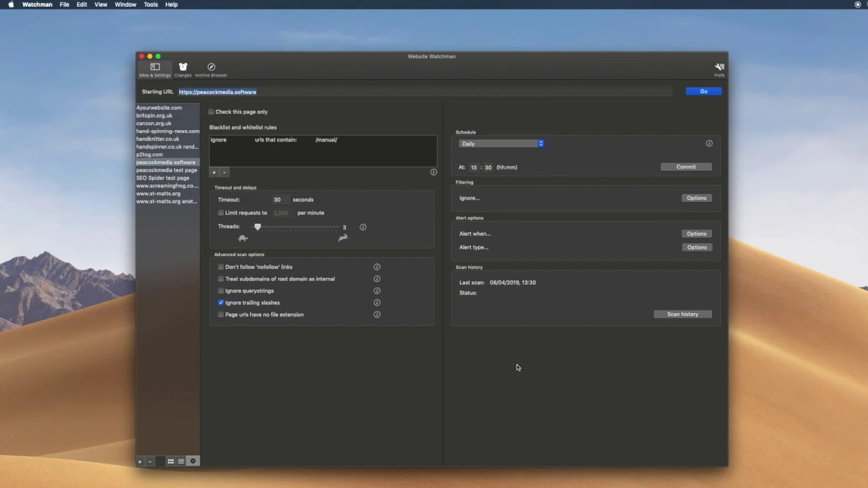Click the menu bar status icon at far right
The image size is (868, 488).
click(x=857, y=5)
